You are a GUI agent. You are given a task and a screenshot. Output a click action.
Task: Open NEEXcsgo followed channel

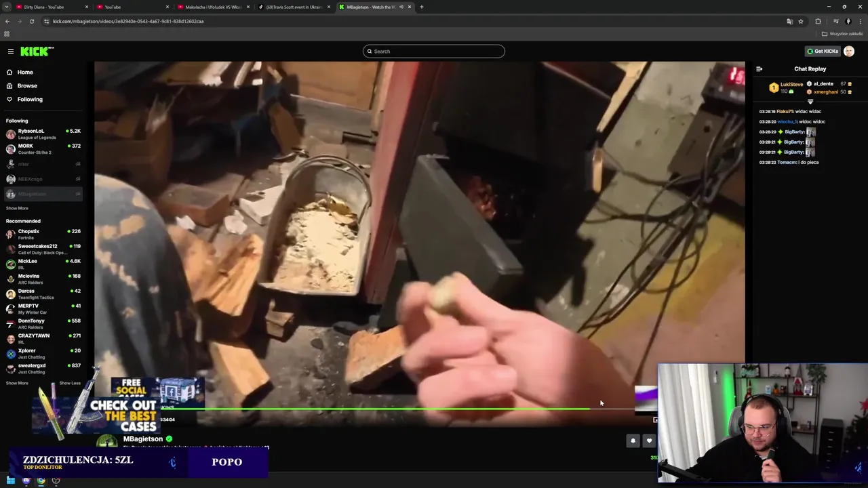coord(43,179)
